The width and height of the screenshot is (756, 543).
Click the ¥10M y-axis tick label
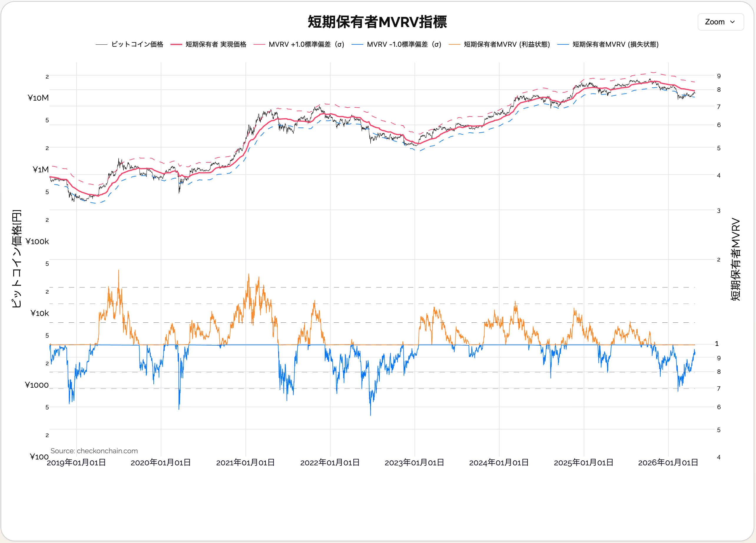(x=38, y=98)
